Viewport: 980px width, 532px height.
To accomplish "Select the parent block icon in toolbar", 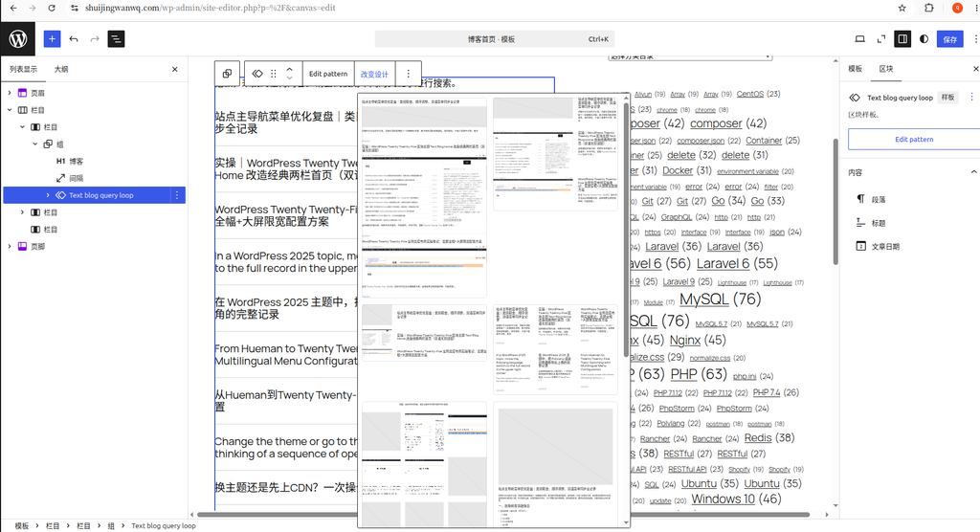I will click(228, 73).
